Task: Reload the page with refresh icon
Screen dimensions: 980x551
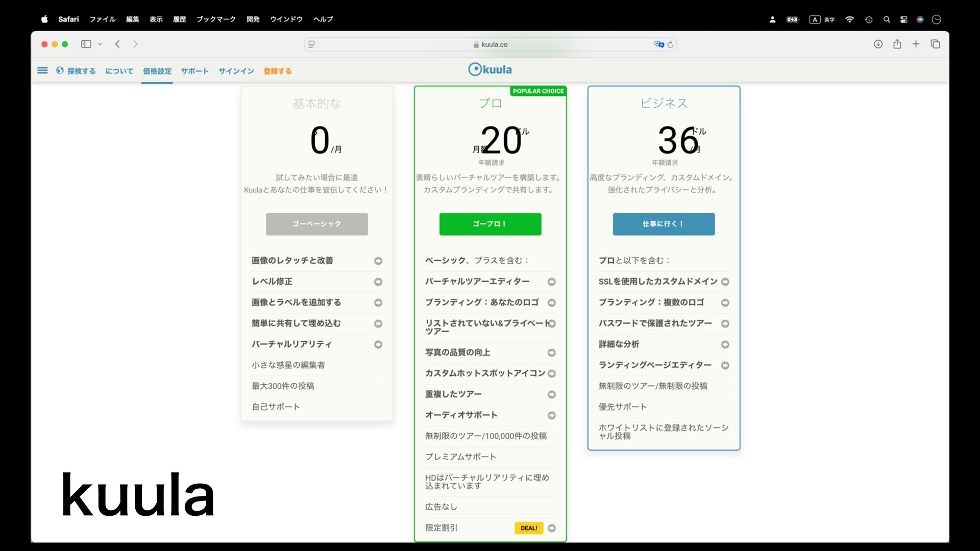Action: [x=671, y=44]
